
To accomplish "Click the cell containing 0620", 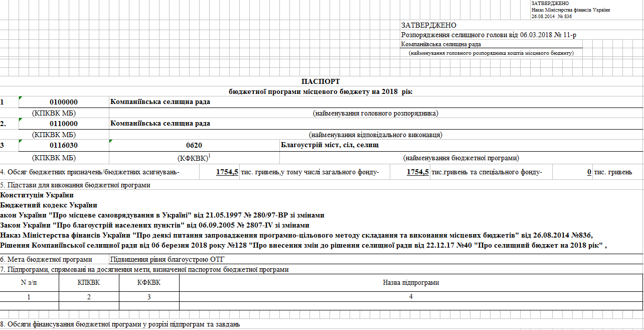I will tap(194, 145).
